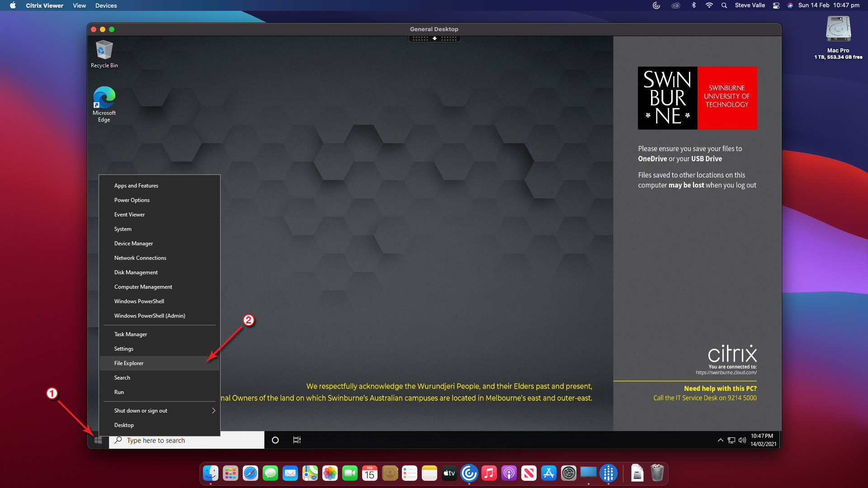Open macOS Control Centre in menu bar
868x488 pixels.
pos(776,5)
